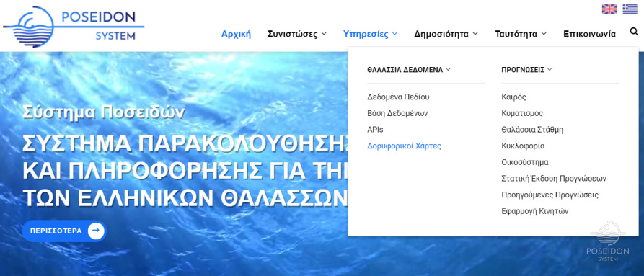Open Δεδομένα Πεδίου link
Image resolution: width=644 pixels, height=276 pixels.
(x=398, y=97)
